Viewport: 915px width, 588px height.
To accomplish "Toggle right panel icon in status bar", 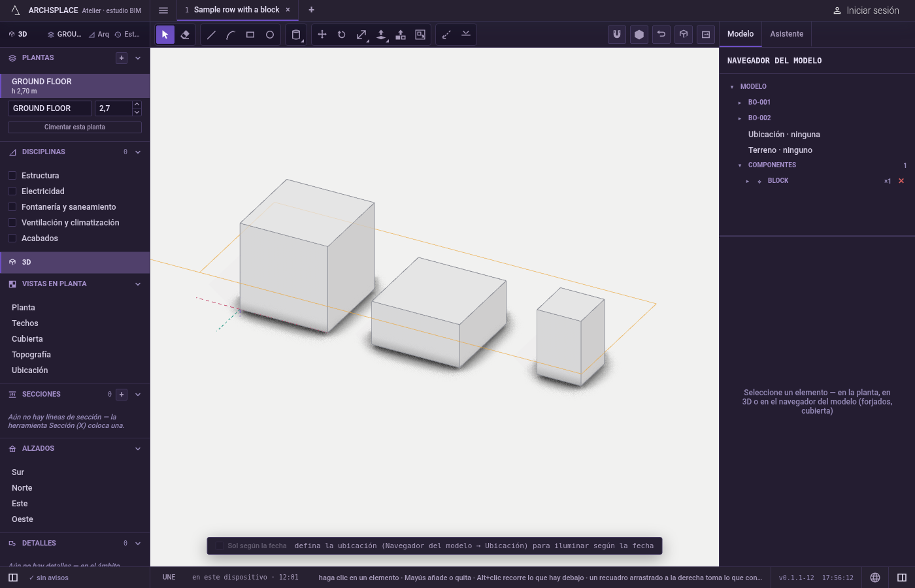I will point(902,578).
